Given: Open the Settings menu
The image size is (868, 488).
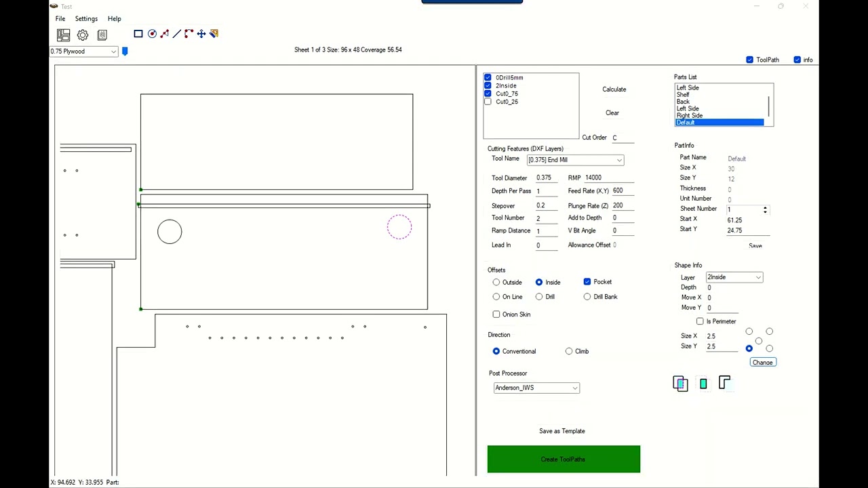Looking at the screenshot, I should (x=86, y=19).
